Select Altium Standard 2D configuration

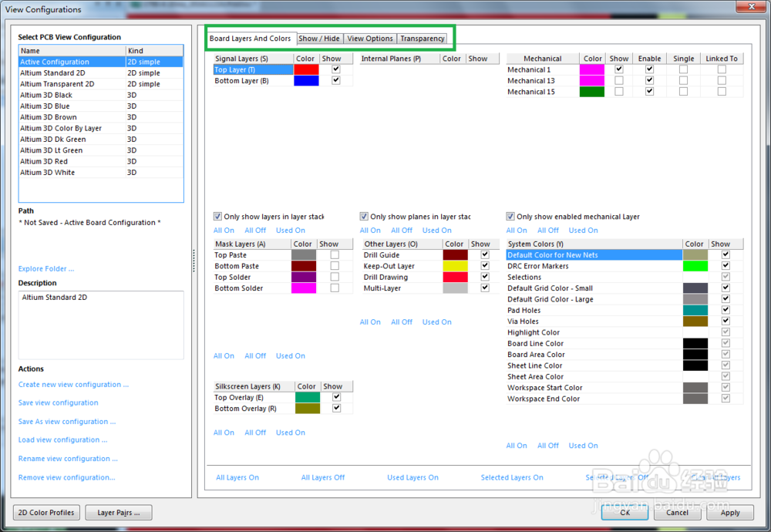point(101,72)
